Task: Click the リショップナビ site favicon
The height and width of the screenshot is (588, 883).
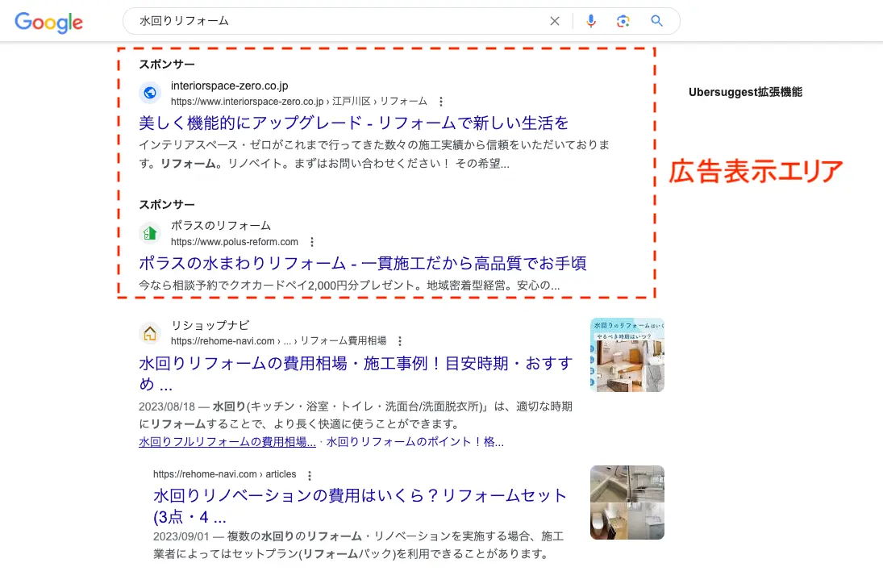Action: [x=150, y=333]
